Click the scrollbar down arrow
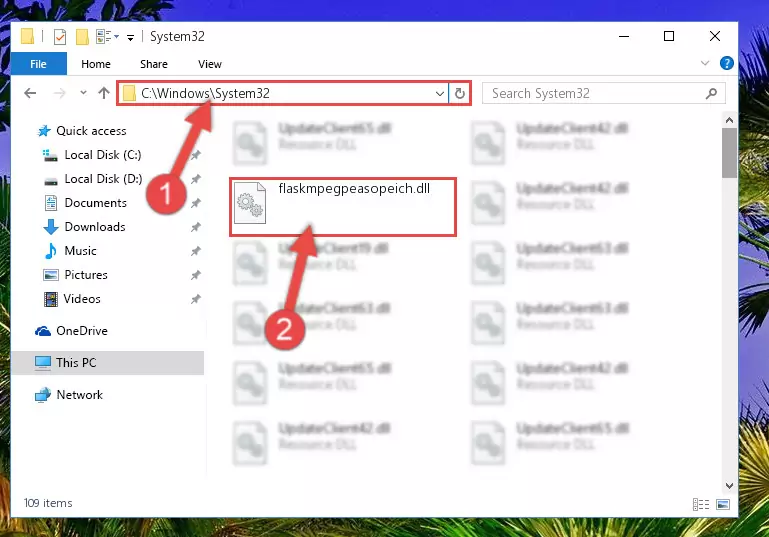769x537 pixels. [x=729, y=486]
